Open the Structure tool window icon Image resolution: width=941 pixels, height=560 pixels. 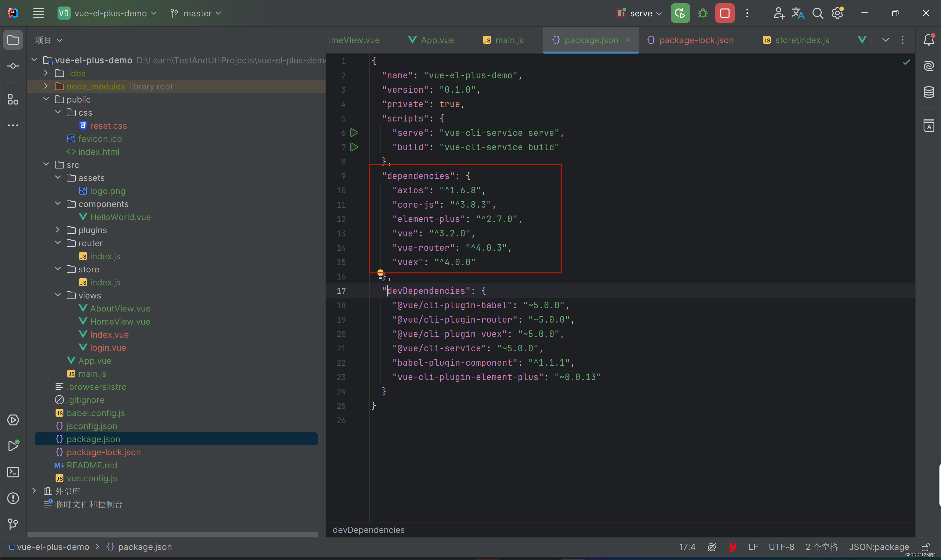tap(13, 100)
